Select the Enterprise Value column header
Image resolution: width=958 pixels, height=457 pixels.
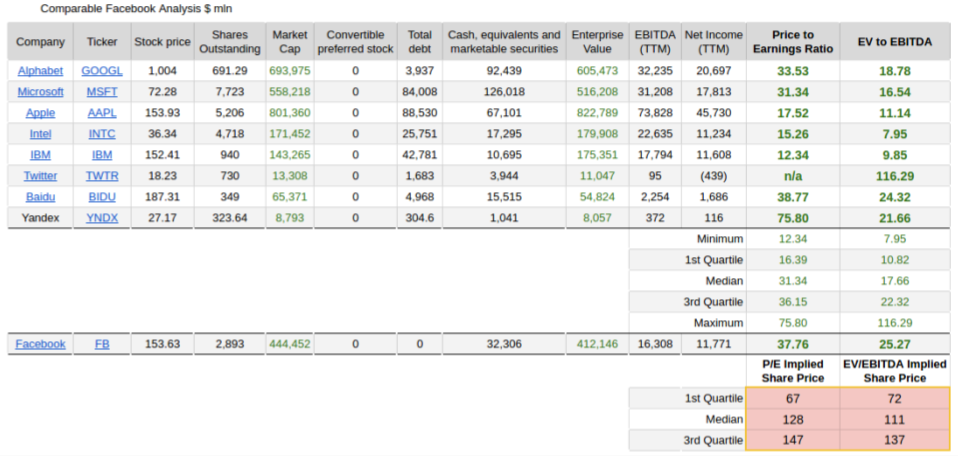(598, 42)
